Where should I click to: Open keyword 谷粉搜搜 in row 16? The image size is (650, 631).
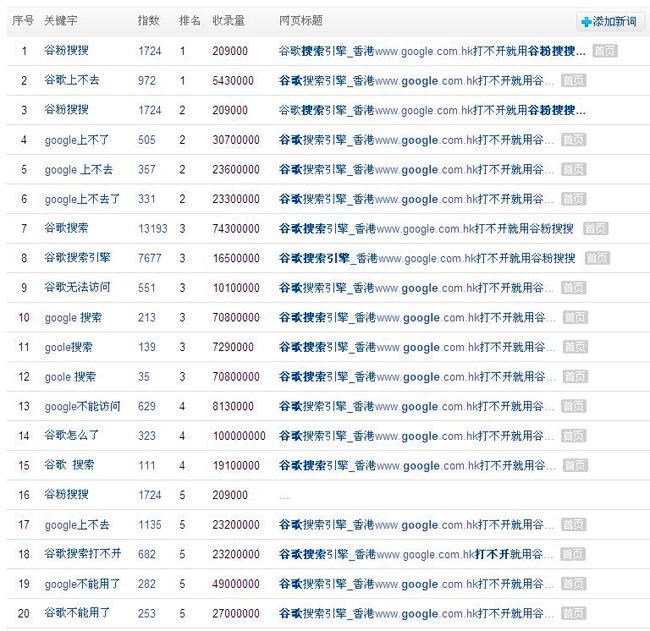(66, 494)
